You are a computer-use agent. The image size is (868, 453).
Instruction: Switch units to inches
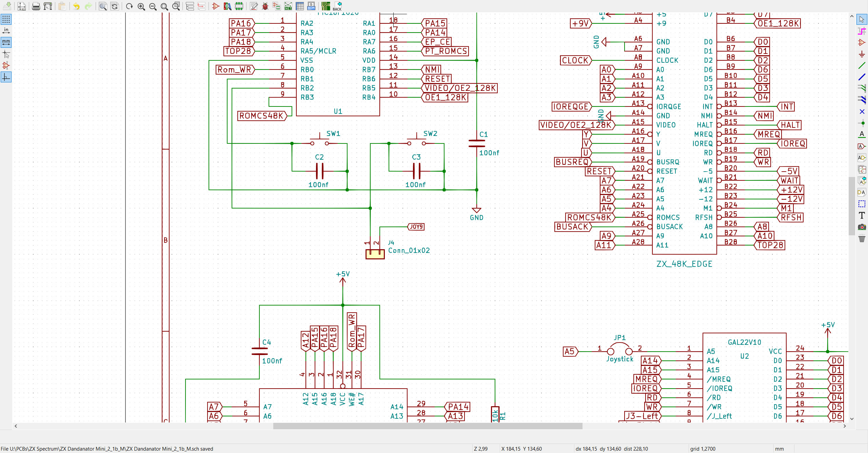pos(6,31)
